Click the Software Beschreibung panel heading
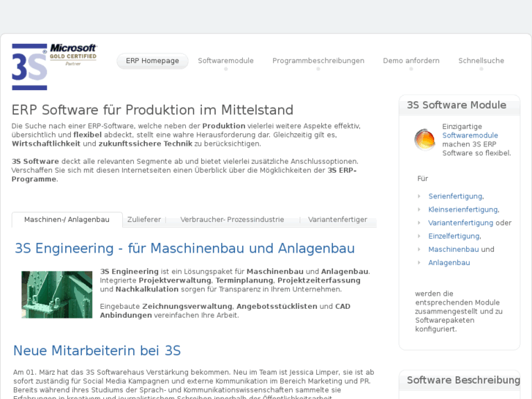Viewport: 532px width, 399px height. (x=463, y=380)
